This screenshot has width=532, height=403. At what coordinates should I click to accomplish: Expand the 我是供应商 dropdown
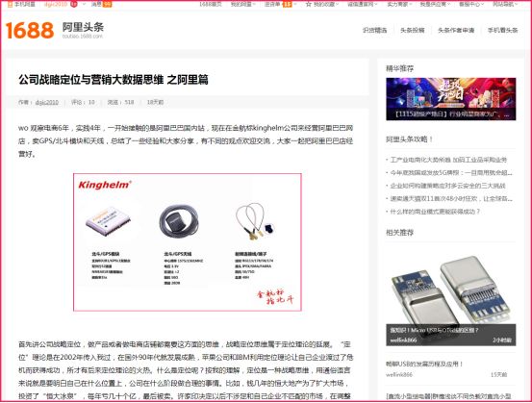[435, 5]
